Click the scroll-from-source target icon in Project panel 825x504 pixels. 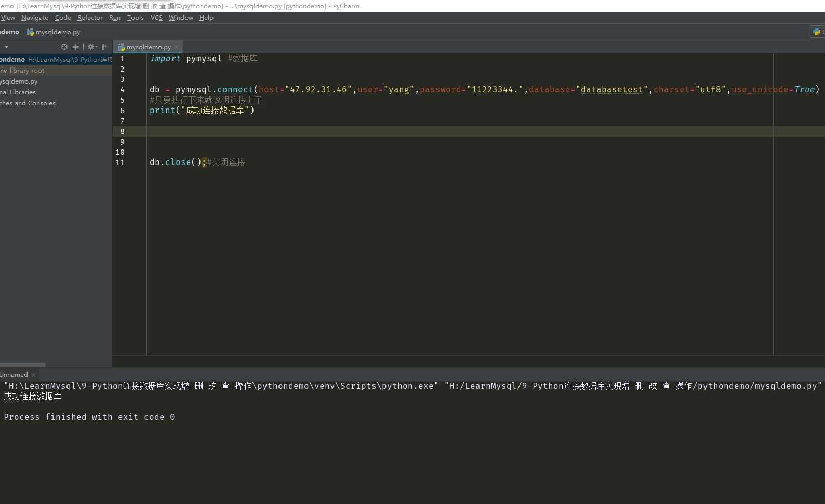click(64, 47)
